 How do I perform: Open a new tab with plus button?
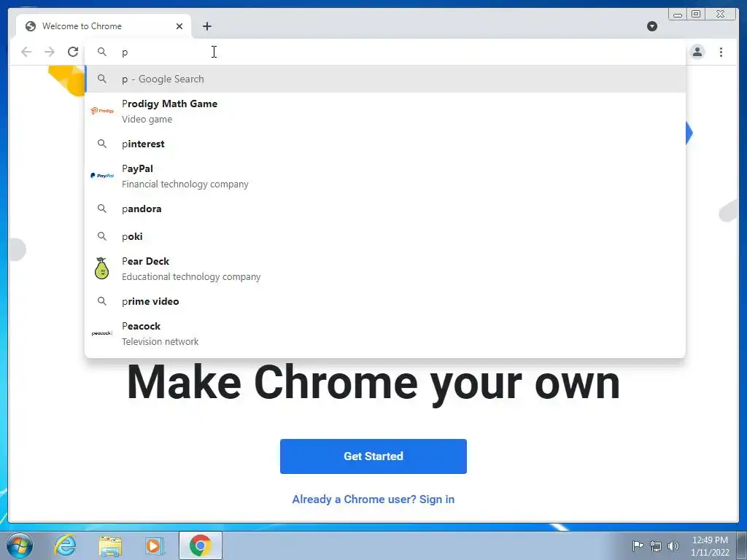(x=206, y=26)
